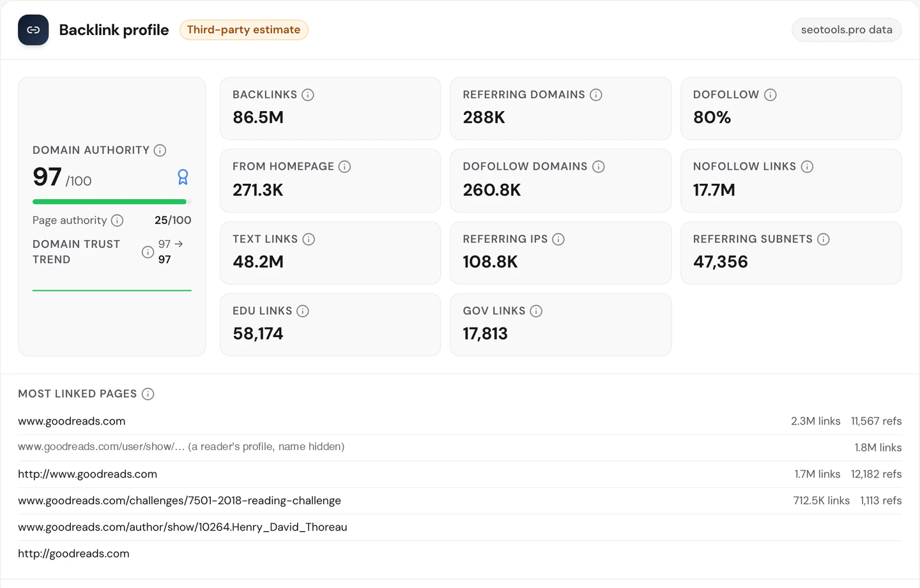
Task: Open the Backlinks info icon
Action: [308, 95]
